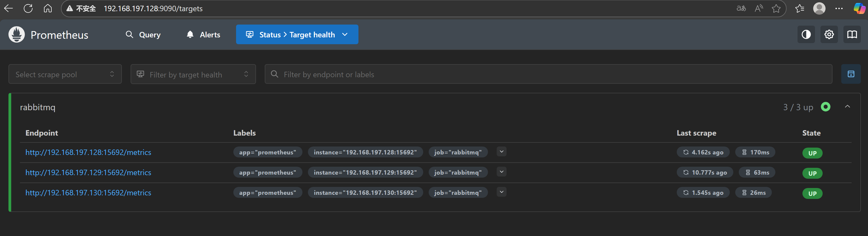Image resolution: width=868 pixels, height=236 pixels.
Task: Click instance="192.168.197.128:15692" label badge
Action: click(x=365, y=152)
